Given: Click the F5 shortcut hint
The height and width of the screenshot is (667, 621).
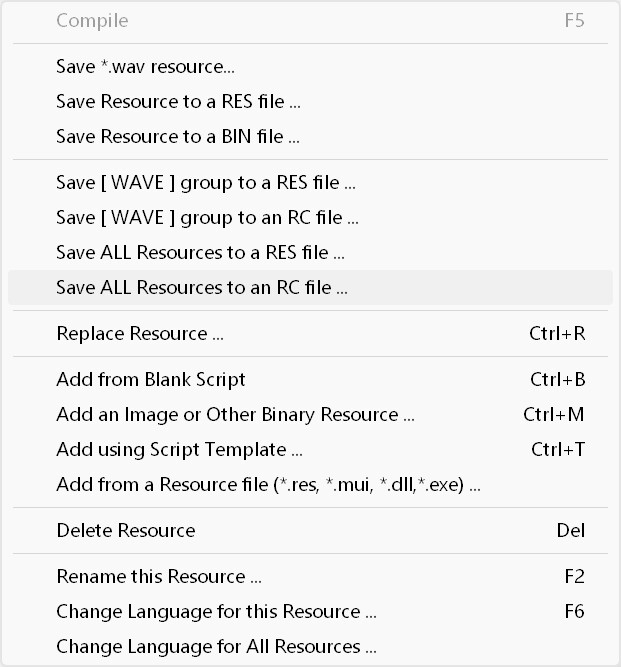Looking at the screenshot, I should pyautogui.click(x=574, y=21).
